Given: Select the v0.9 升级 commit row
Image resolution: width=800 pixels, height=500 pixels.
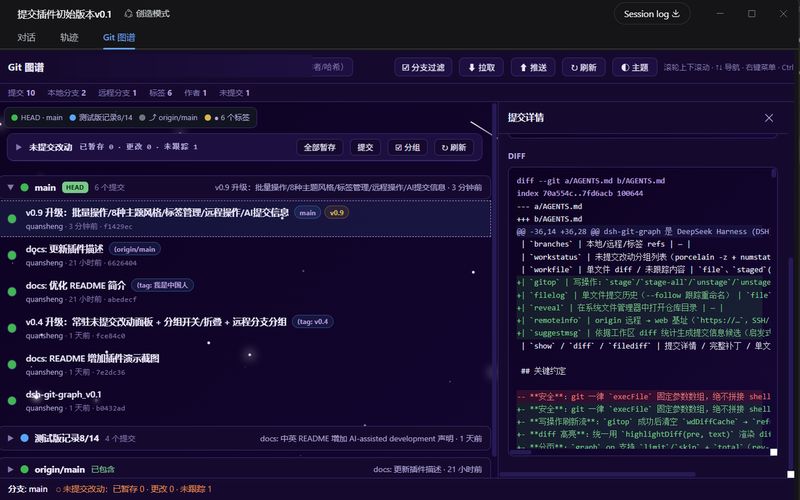Looking at the screenshot, I should 245,218.
